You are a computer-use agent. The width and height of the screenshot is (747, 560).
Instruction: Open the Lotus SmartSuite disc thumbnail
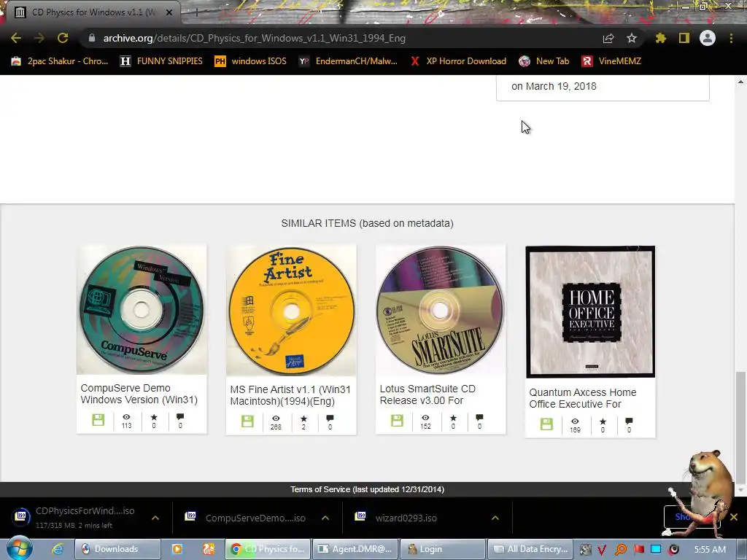tap(441, 310)
